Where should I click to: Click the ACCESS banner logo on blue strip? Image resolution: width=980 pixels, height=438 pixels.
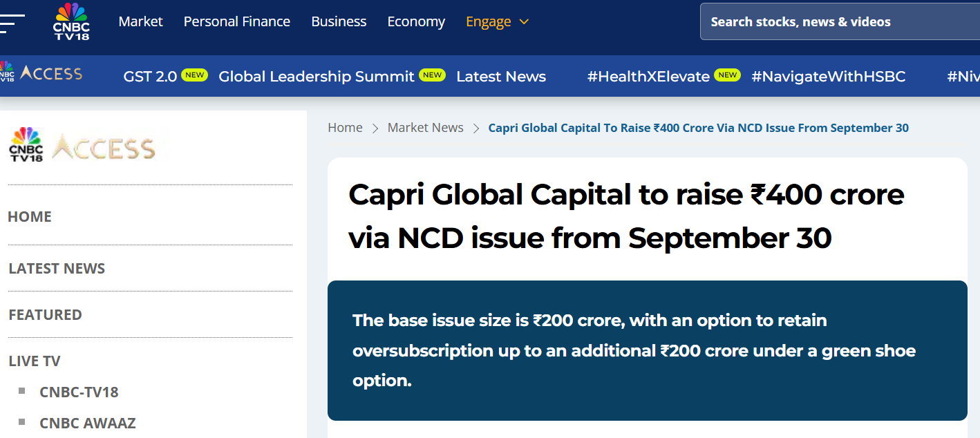click(x=43, y=73)
